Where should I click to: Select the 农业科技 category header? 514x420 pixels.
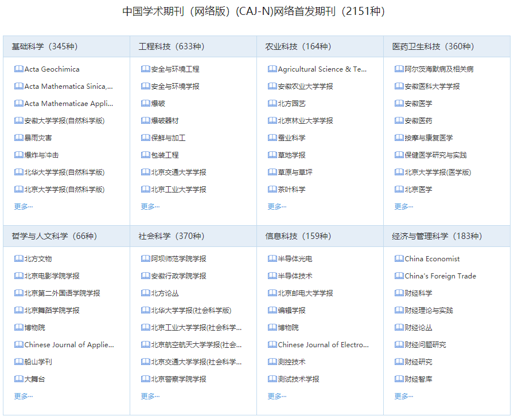pos(298,46)
